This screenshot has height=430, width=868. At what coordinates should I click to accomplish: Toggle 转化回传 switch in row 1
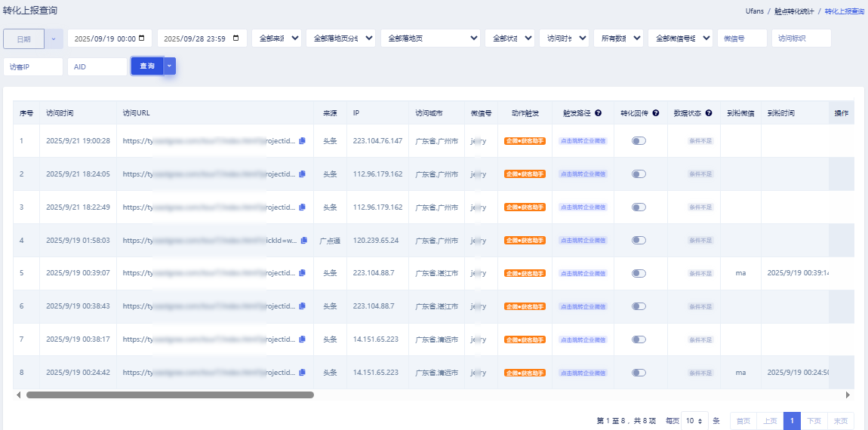coord(639,141)
